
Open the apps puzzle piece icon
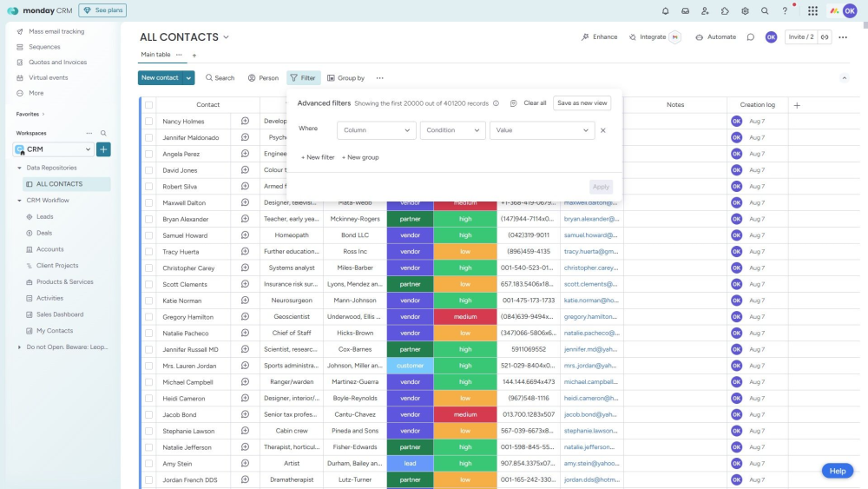(x=725, y=11)
